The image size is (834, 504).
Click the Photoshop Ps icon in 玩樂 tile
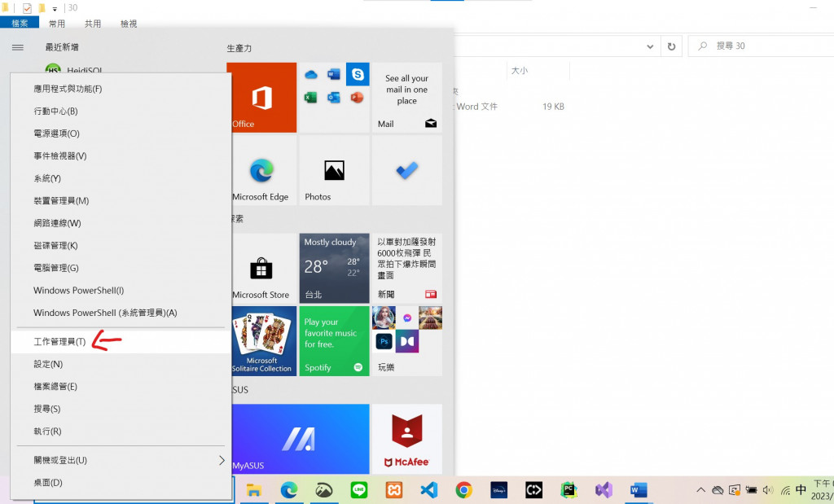pos(384,341)
